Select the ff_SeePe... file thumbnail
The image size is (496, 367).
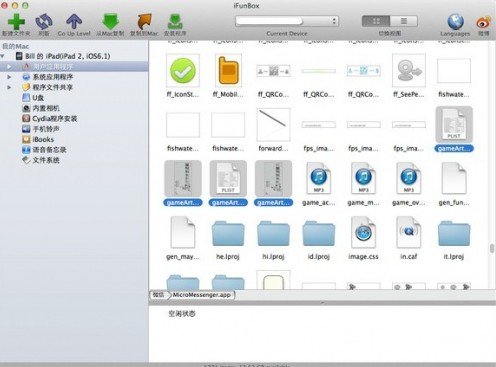coord(409,70)
